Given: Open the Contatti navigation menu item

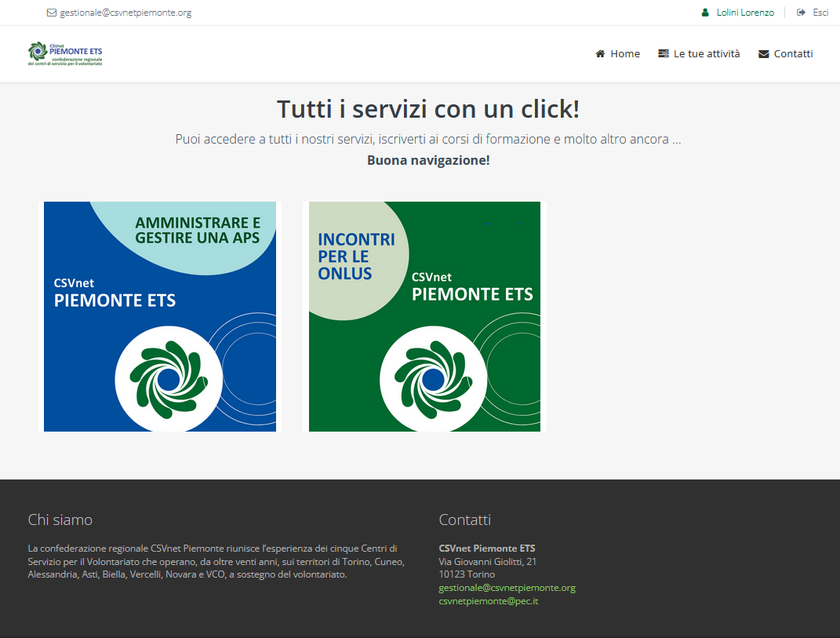Looking at the screenshot, I should tap(793, 53).
